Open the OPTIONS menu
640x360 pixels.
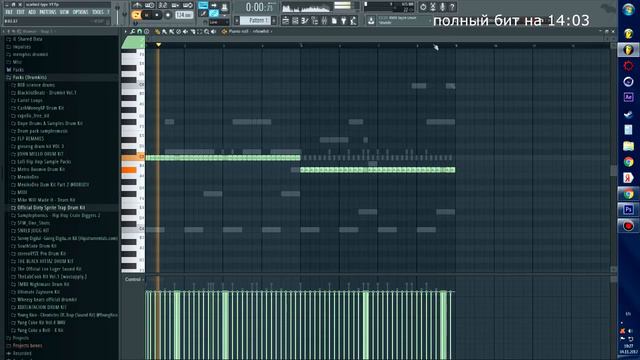coord(80,12)
